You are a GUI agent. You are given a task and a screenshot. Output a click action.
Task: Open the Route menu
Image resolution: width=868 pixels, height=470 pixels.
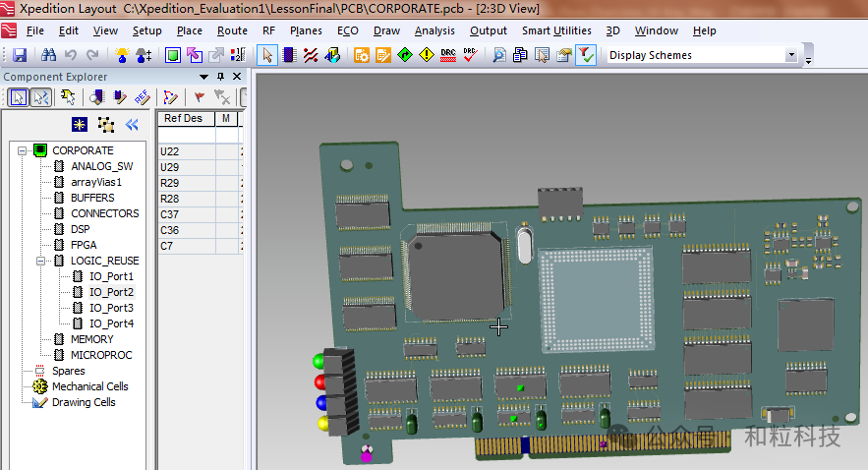(x=232, y=30)
